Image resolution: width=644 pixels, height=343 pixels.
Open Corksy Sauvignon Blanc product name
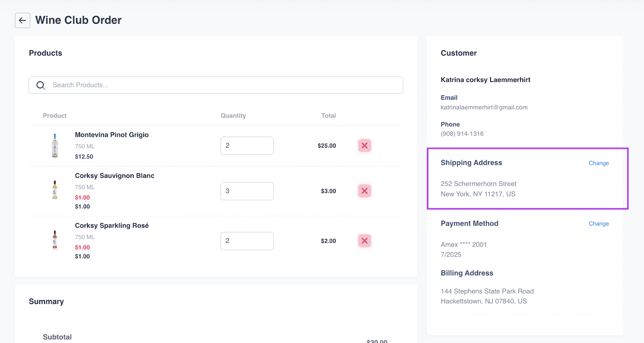[x=114, y=176]
